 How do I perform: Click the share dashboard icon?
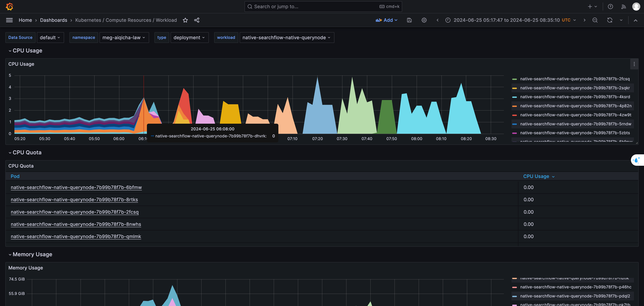click(x=197, y=20)
